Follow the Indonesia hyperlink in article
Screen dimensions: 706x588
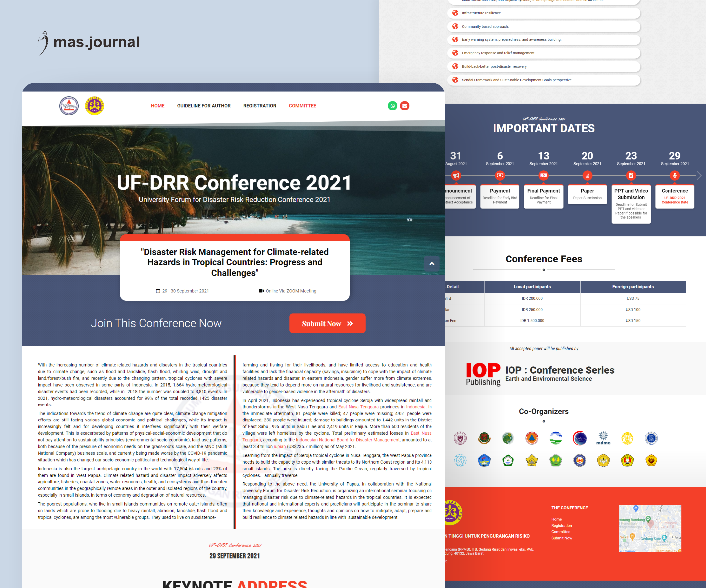click(416, 407)
